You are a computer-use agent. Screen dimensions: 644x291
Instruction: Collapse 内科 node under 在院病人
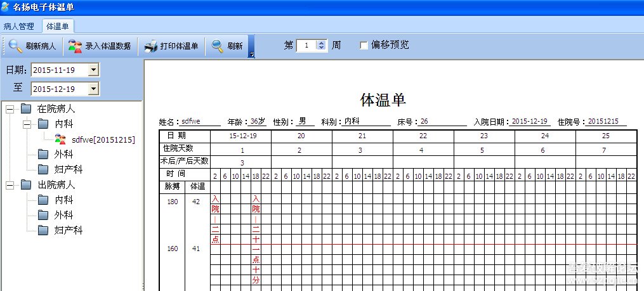pyautogui.click(x=27, y=124)
